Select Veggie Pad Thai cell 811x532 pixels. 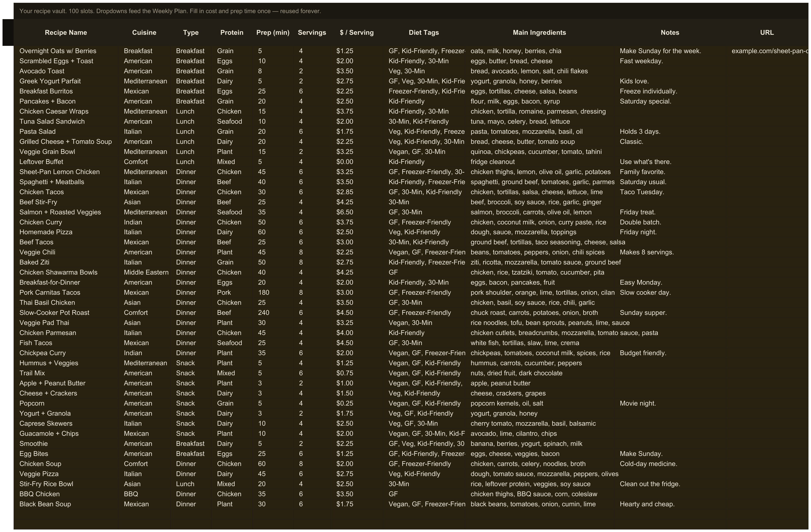(66, 323)
